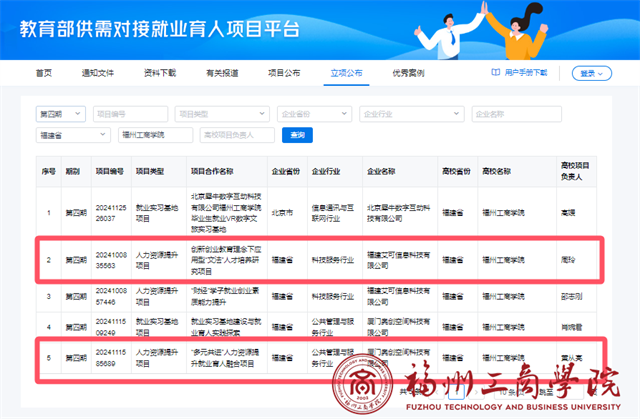Viewport: 640px width, 419px height.
Task: Click the 用户手册下载 link
Action: coord(526,73)
